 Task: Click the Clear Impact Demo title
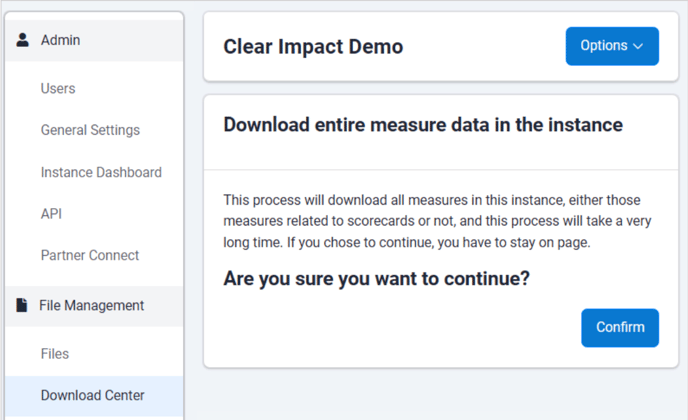[313, 46]
